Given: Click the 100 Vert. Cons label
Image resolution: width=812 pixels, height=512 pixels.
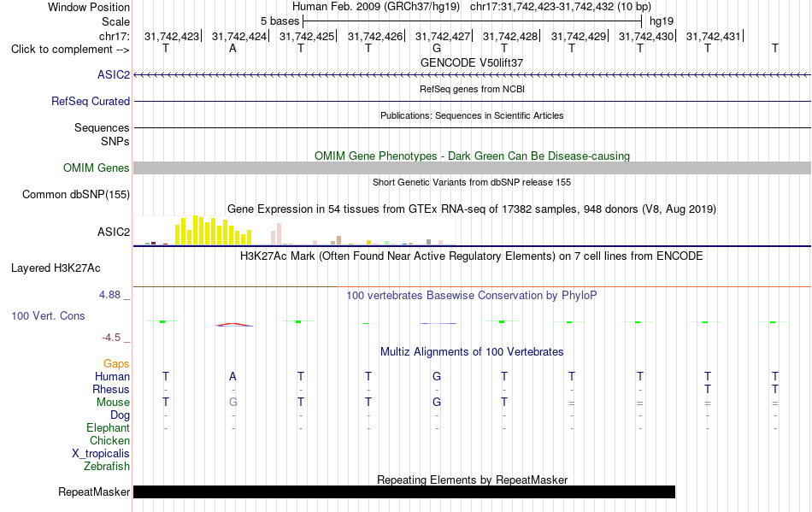Looking at the screenshot, I should 48,315.
